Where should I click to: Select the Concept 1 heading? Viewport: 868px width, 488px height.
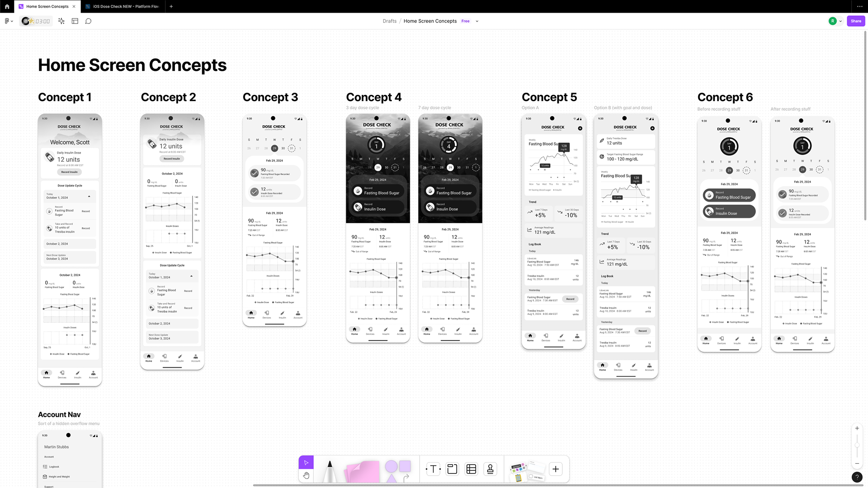(65, 97)
